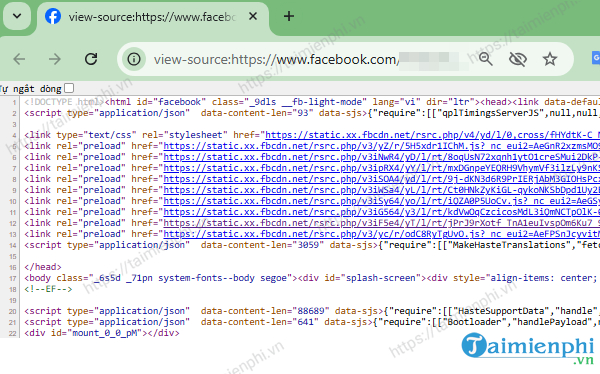View site information icon
Viewport: 600px width, 374px height.
pyautogui.click(x=134, y=59)
